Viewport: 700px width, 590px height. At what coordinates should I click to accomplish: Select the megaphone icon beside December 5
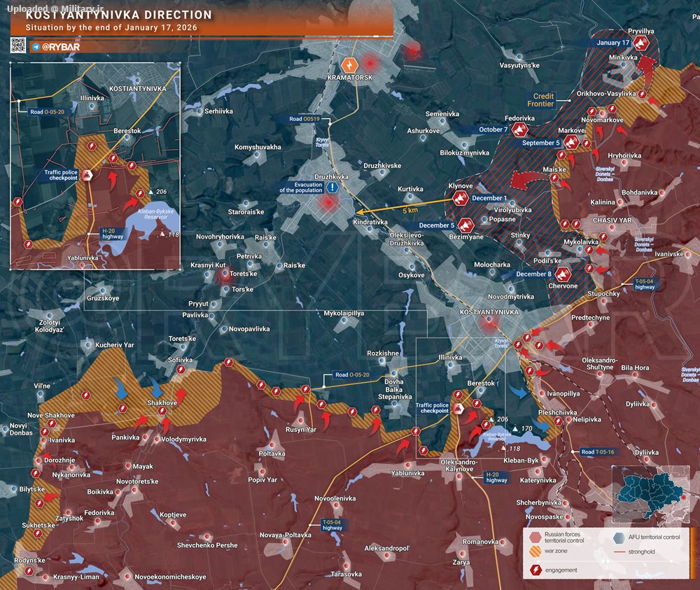pos(465,226)
